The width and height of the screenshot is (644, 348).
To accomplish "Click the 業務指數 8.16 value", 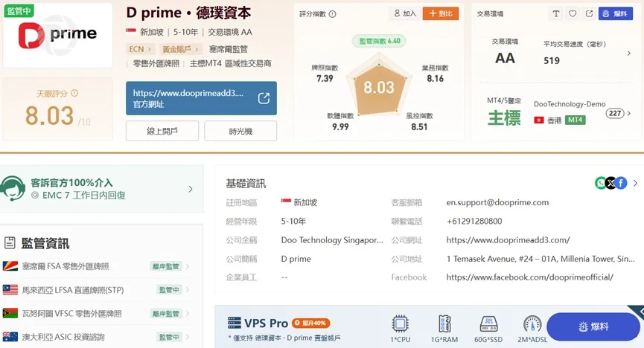I will [436, 78].
